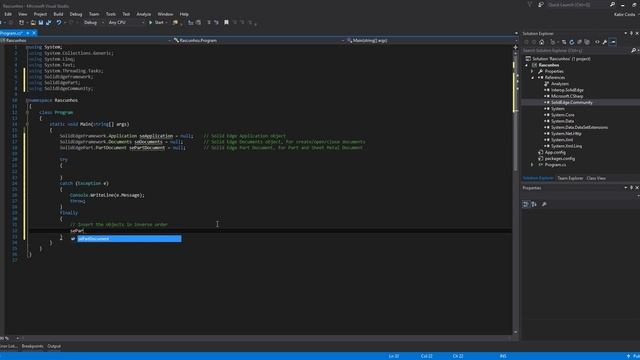Click the Search Solution Explorer field
The height and width of the screenshot is (360, 640).
pos(576,51)
